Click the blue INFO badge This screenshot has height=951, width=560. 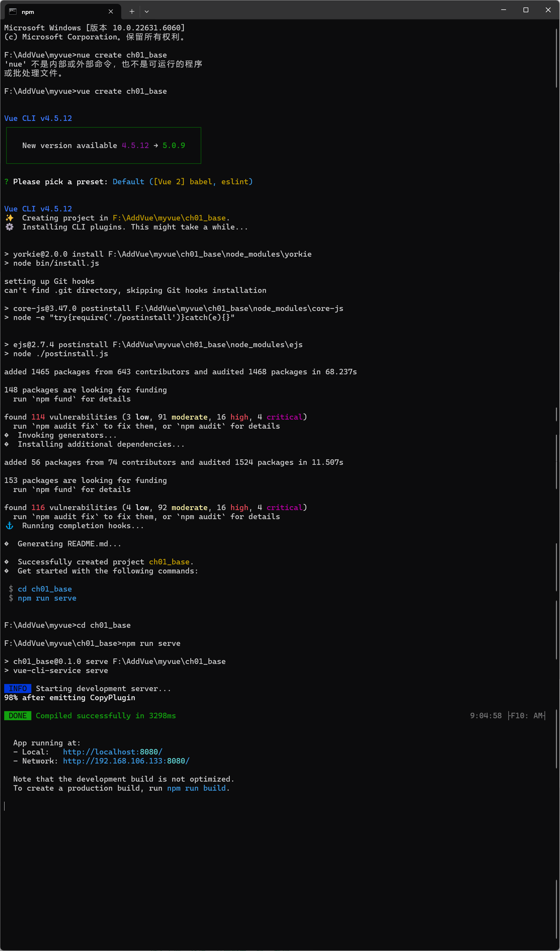(x=17, y=688)
